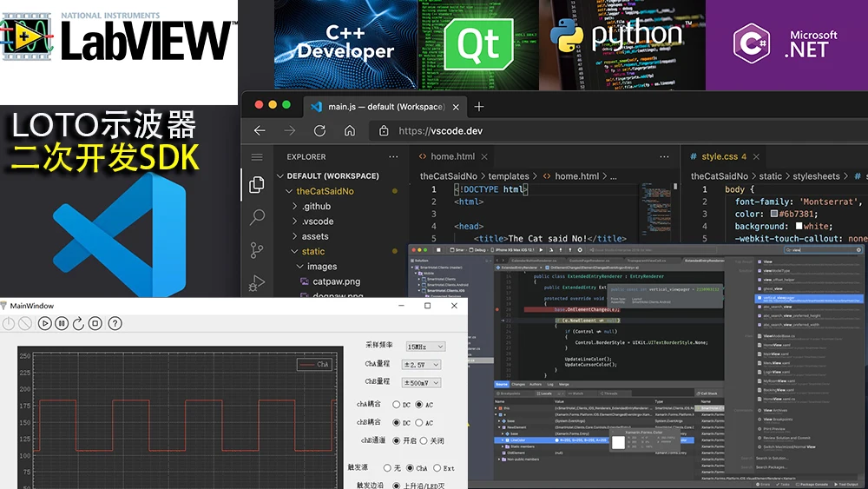Select DC for chB耦合
This screenshot has width=868, height=489.
pos(396,422)
